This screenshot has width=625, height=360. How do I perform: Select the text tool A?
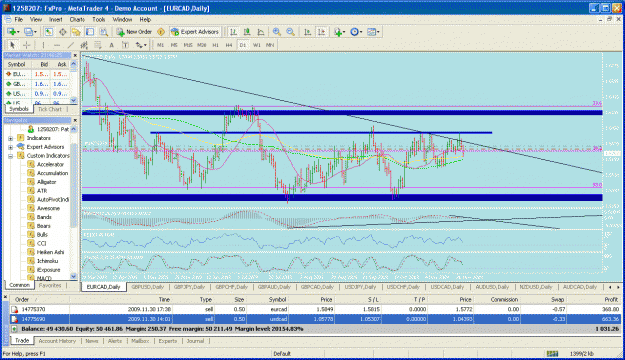(x=112, y=45)
